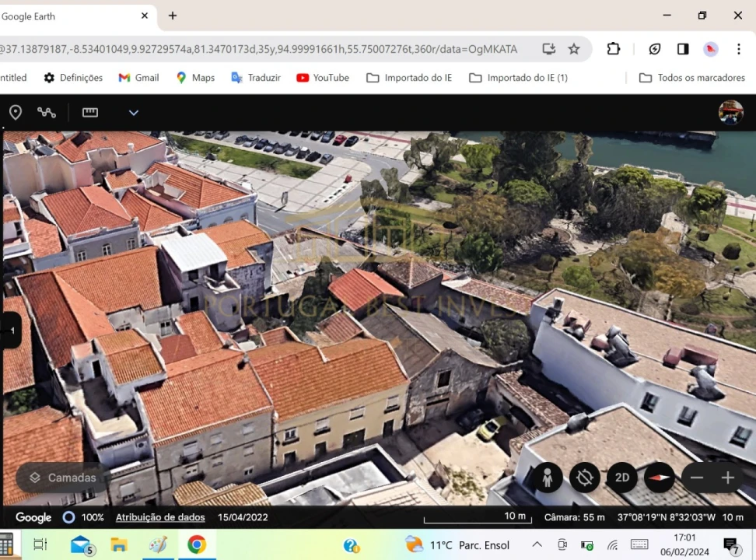The width and height of the screenshot is (756, 560).
Task: Open Chrome's three-dot menu
Action: point(738,48)
